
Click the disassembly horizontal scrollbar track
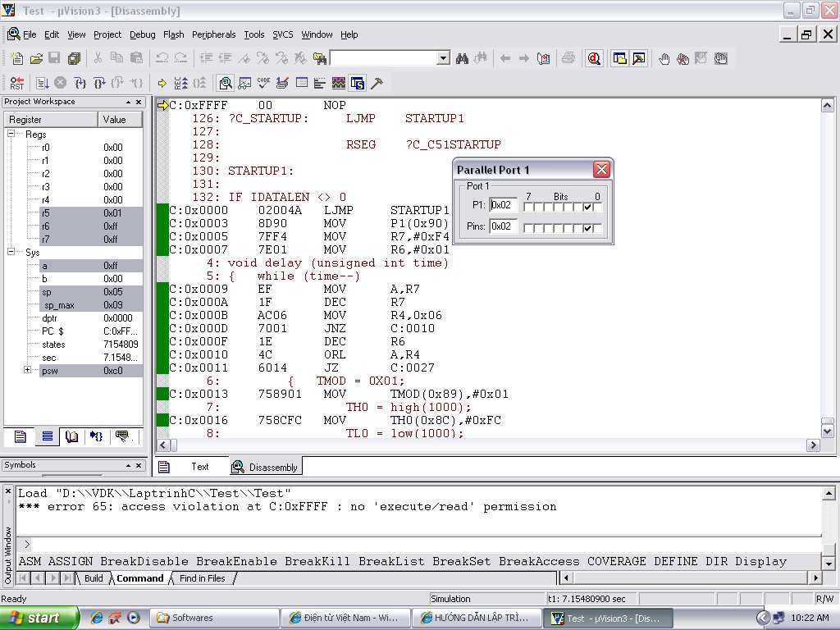pos(492,445)
